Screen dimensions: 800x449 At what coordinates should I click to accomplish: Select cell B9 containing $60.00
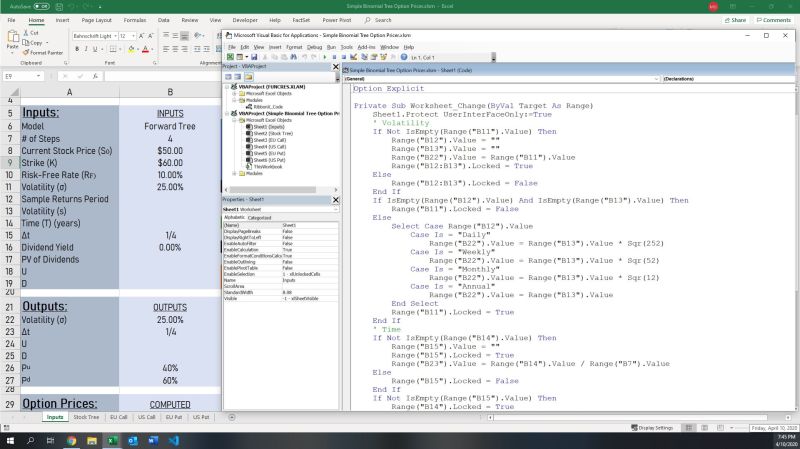(170, 163)
